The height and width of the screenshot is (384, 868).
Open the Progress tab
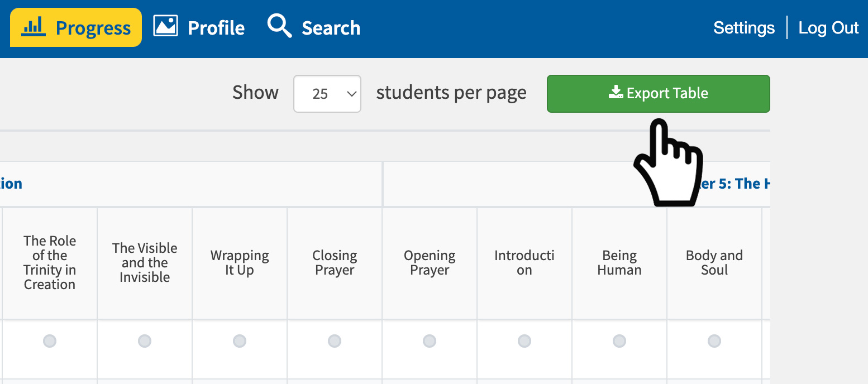[76, 27]
